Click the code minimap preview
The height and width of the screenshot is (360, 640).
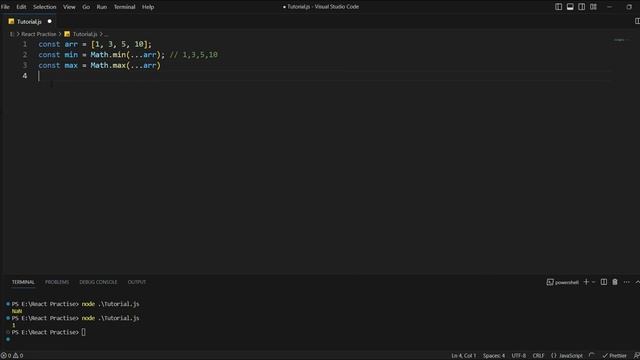[x=620, y=40]
